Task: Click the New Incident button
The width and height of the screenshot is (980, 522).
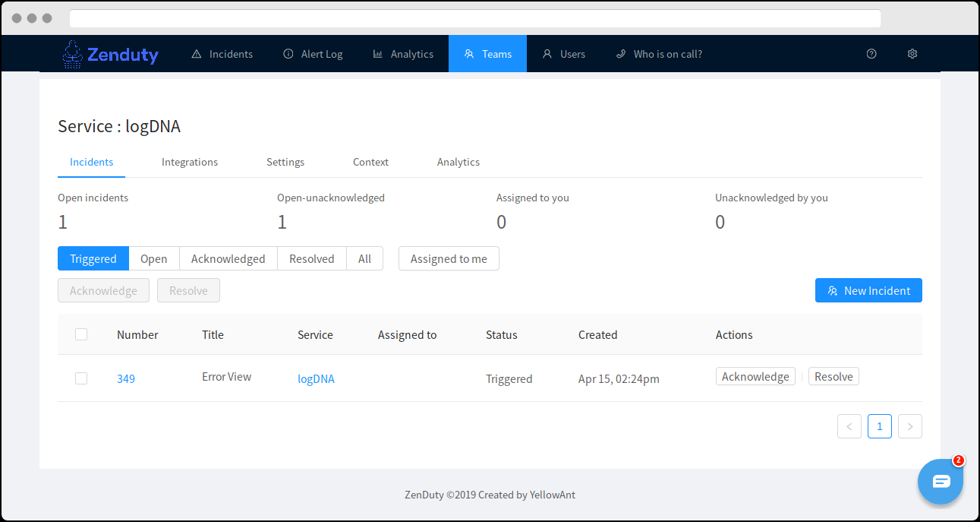Action: 868,290
